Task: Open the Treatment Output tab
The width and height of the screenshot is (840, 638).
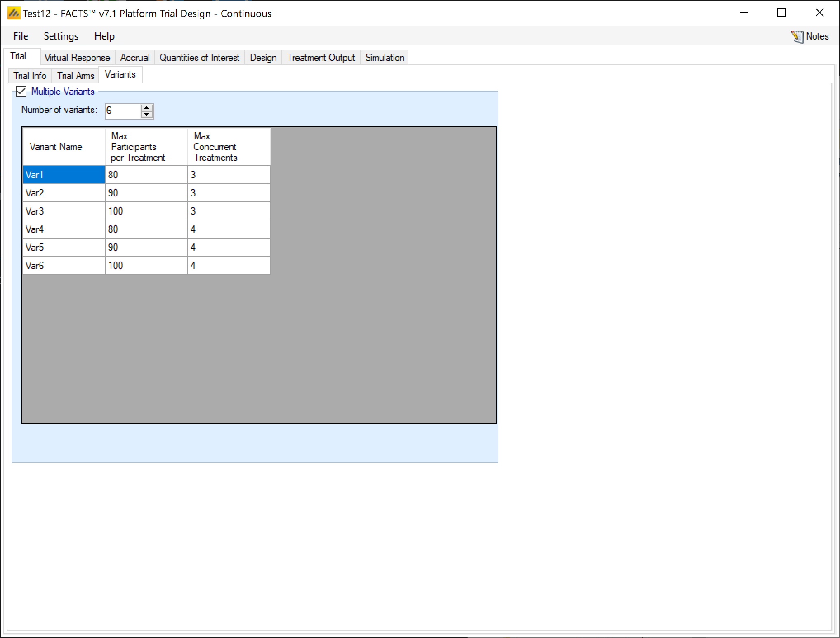Action: pos(321,58)
